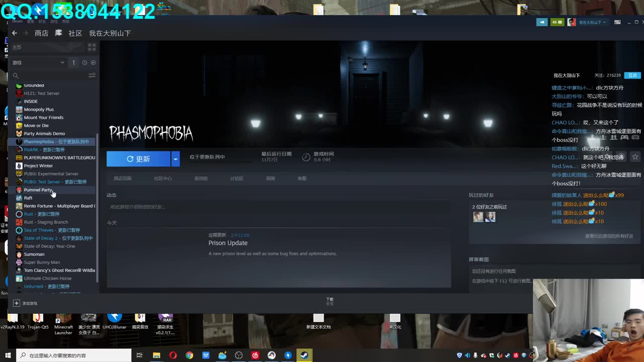Open the 我在大别山下 profile tab

tap(110, 33)
